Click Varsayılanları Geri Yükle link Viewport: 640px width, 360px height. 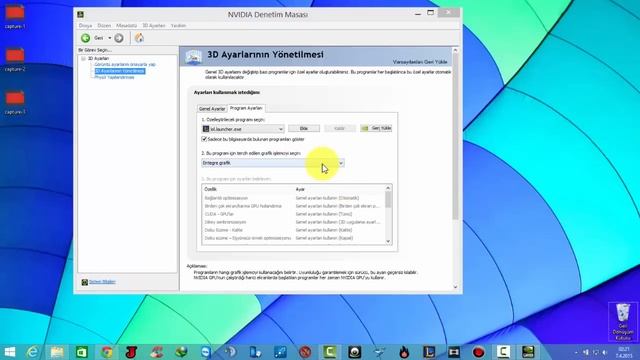pos(420,62)
